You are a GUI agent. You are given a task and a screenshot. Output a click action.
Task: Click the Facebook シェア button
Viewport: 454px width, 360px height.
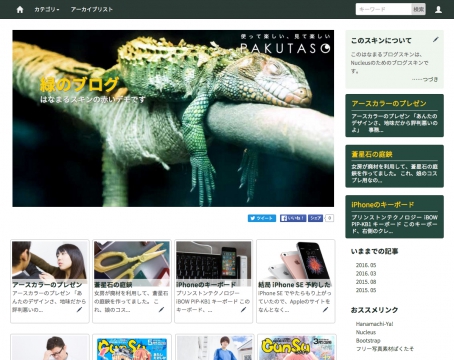pos(315,218)
